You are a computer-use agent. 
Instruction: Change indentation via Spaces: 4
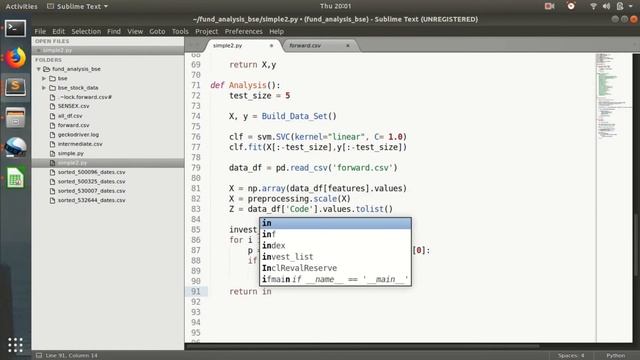(x=571, y=356)
